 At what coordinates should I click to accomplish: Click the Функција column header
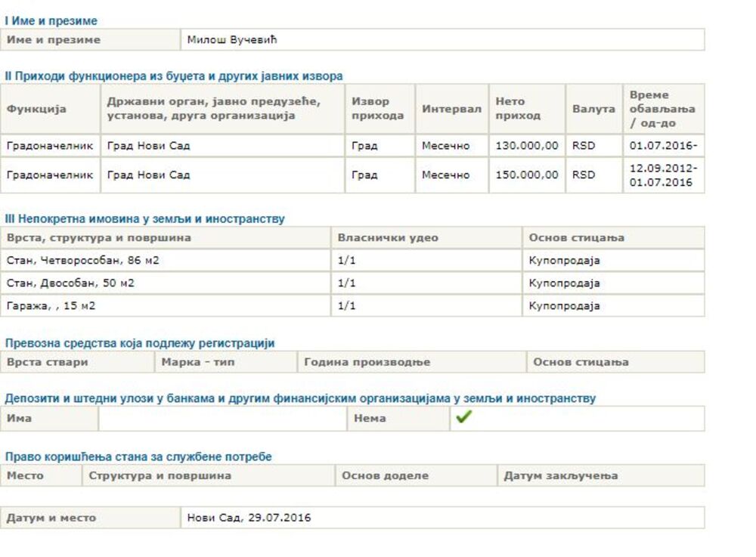(x=36, y=109)
